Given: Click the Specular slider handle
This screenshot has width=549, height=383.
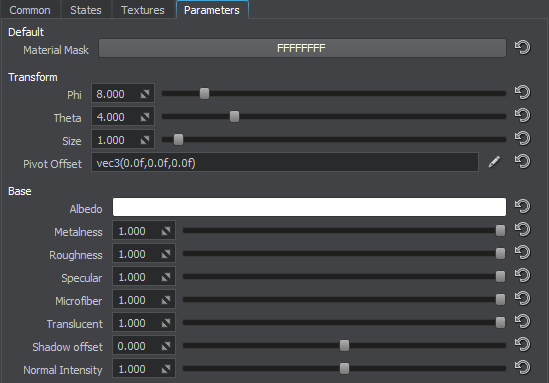Looking at the screenshot, I should 500,277.
